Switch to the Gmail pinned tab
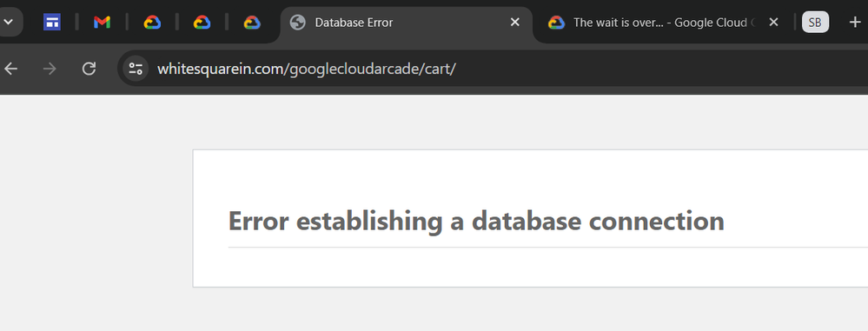Viewport: 868px width, 331px height. [102, 22]
